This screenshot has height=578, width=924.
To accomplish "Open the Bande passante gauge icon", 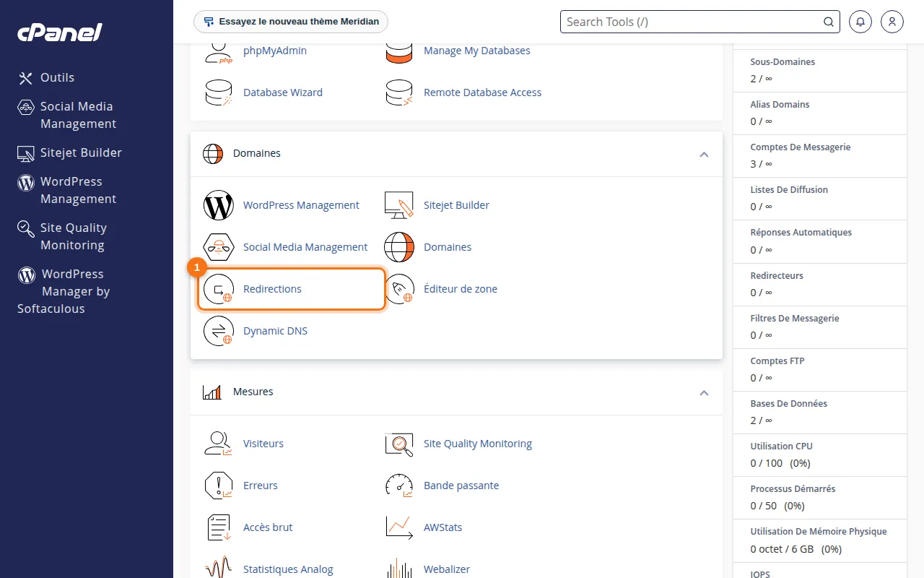I will click(398, 486).
